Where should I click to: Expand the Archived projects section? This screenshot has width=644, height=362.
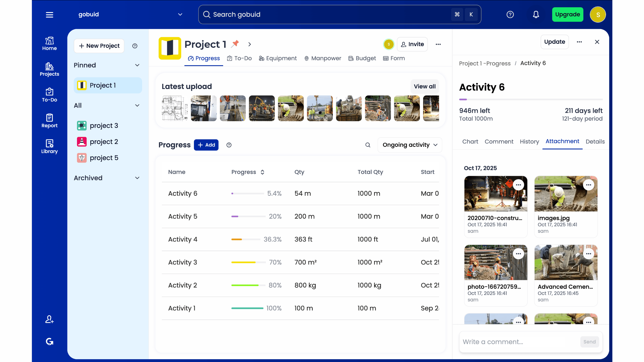point(137,178)
